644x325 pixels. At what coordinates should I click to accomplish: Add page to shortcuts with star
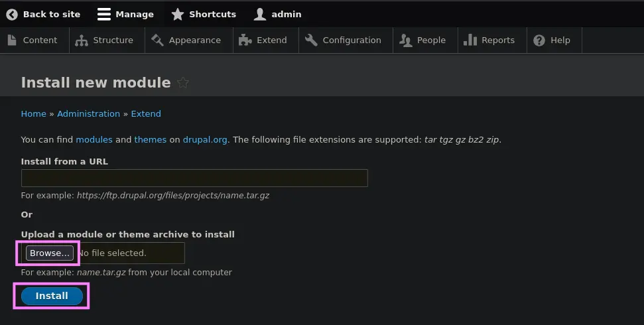183,83
